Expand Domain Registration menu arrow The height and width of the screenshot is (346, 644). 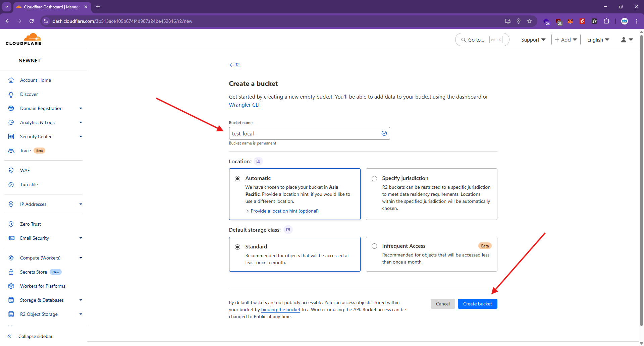point(81,108)
